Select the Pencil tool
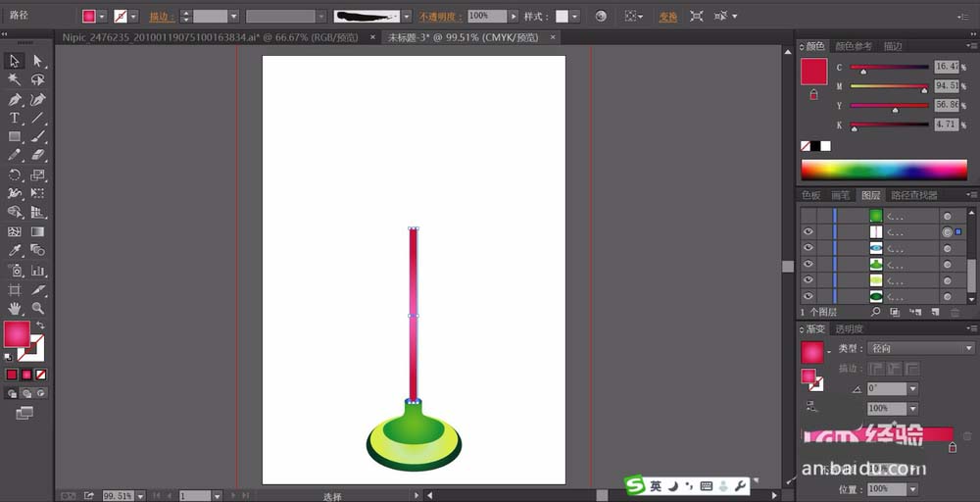This screenshot has width=980, height=502. [14, 154]
